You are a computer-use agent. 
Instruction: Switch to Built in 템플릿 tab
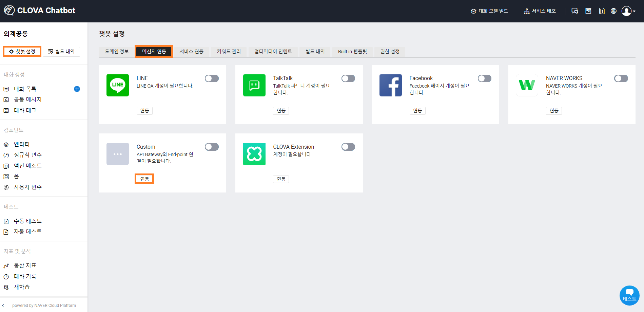point(352,52)
